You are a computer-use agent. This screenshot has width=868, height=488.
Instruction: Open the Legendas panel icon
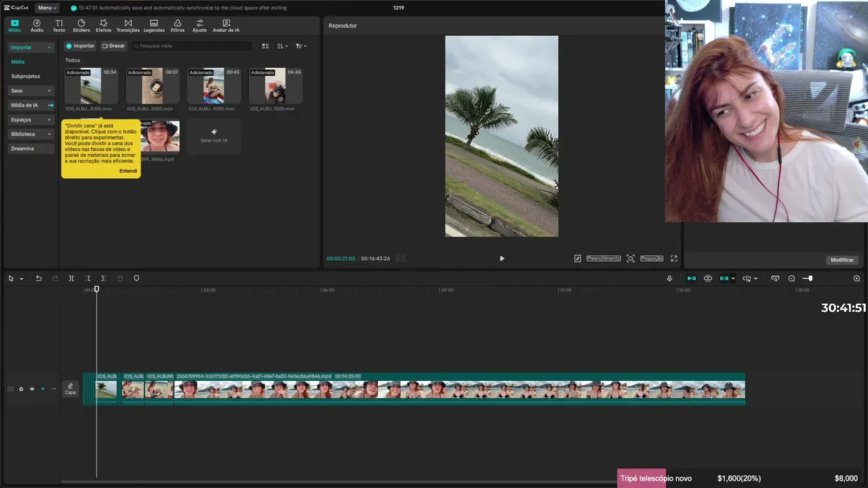[x=154, y=26]
